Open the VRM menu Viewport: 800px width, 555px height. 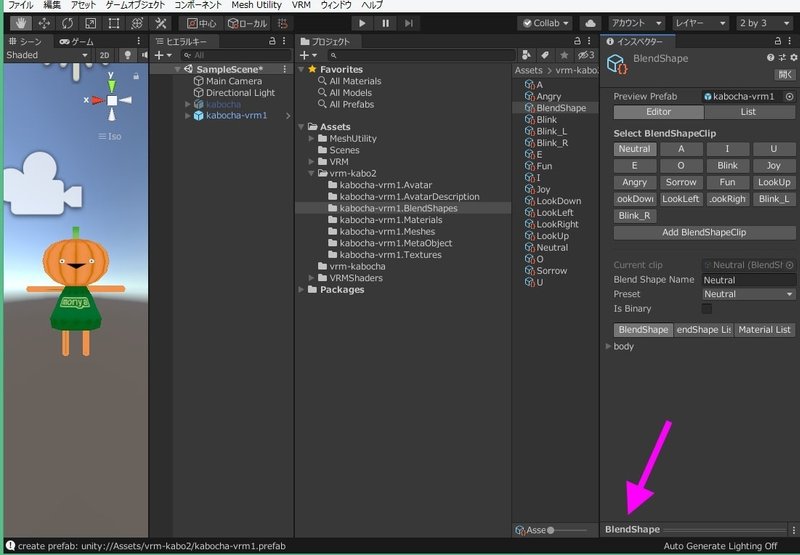tap(301, 5)
